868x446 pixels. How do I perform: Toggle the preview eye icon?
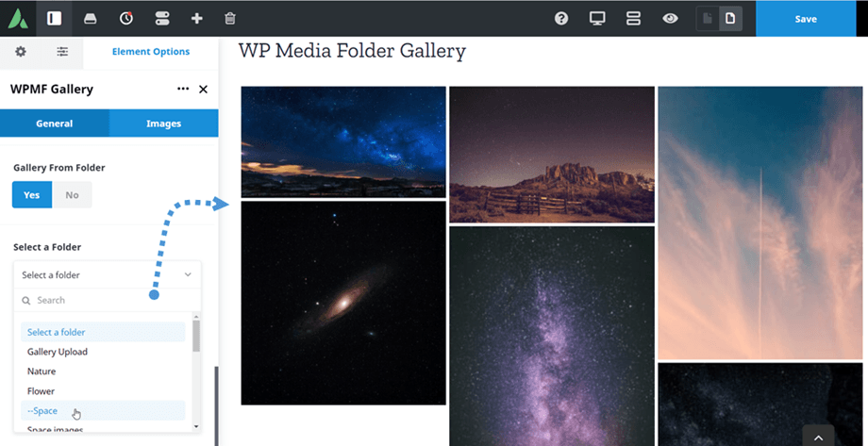click(x=670, y=18)
